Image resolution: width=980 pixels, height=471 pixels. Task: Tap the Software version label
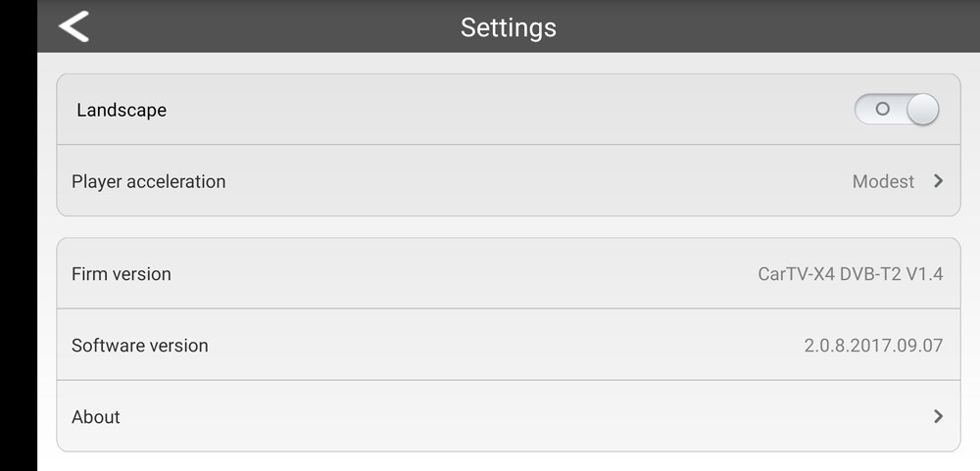139,345
